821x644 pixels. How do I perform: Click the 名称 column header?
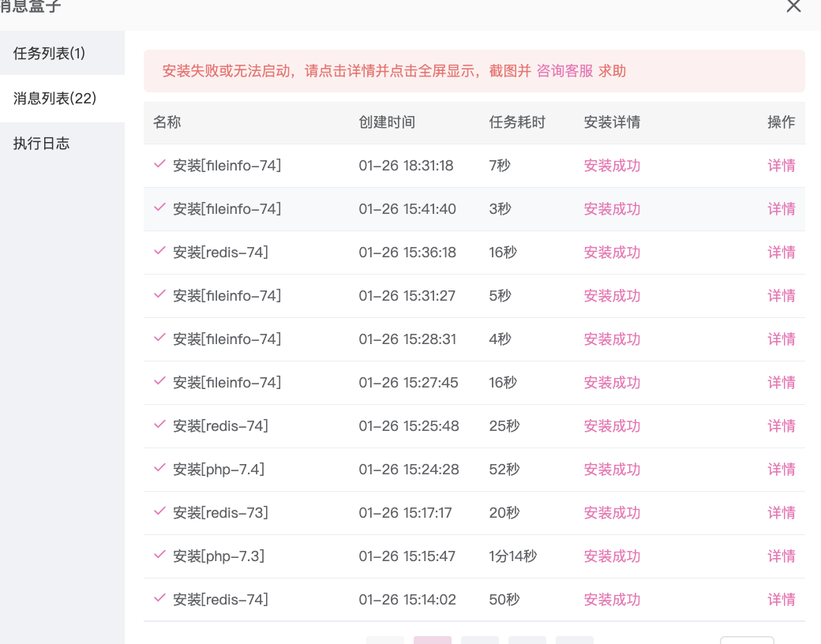167,122
